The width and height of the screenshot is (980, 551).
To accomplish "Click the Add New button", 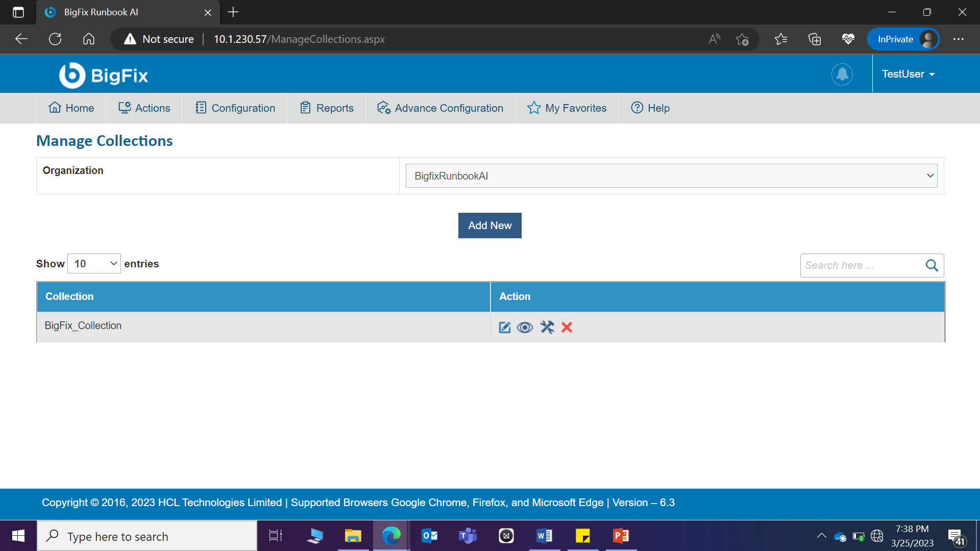I will click(x=489, y=226).
